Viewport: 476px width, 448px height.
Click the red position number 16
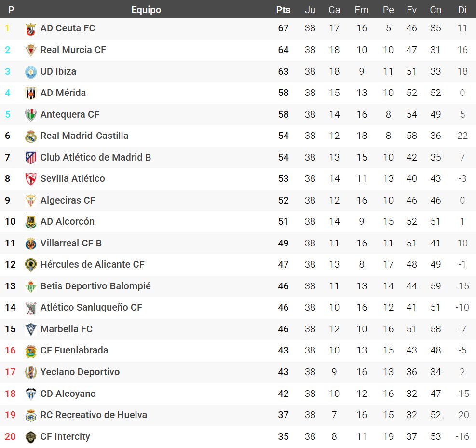click(10, 350)
